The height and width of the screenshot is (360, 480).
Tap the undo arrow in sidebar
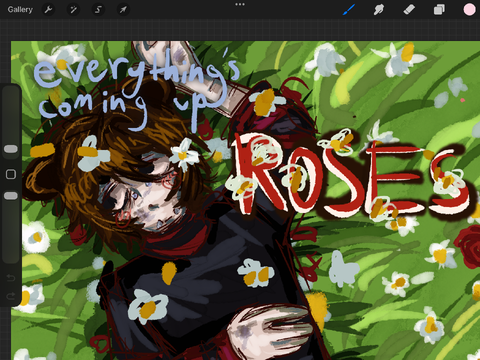[11, 278]
